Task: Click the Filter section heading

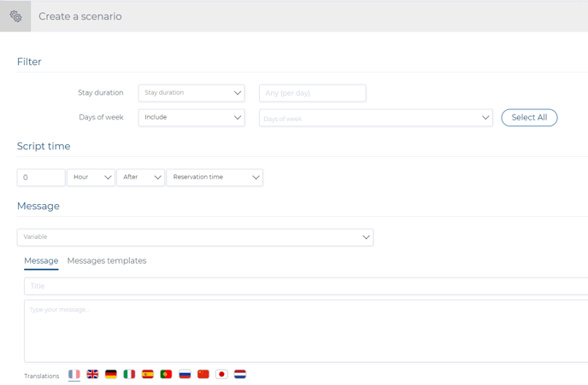Action: (x=29, y=61)
